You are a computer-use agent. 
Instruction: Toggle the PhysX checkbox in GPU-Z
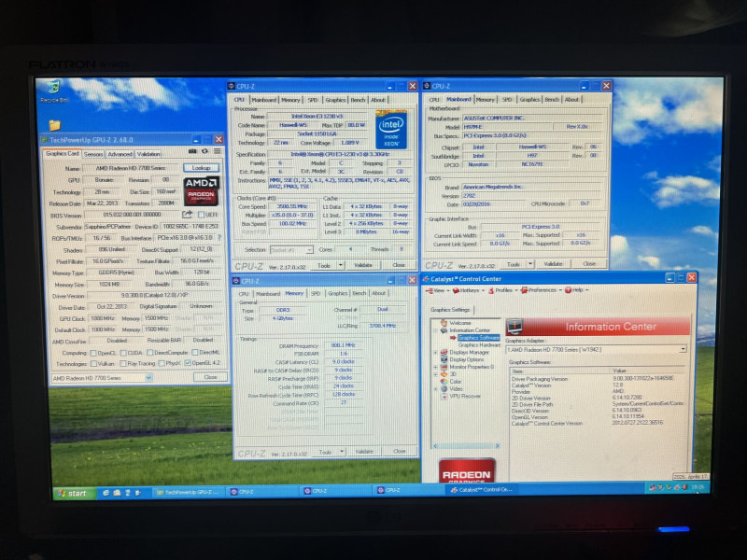[162, 363]
